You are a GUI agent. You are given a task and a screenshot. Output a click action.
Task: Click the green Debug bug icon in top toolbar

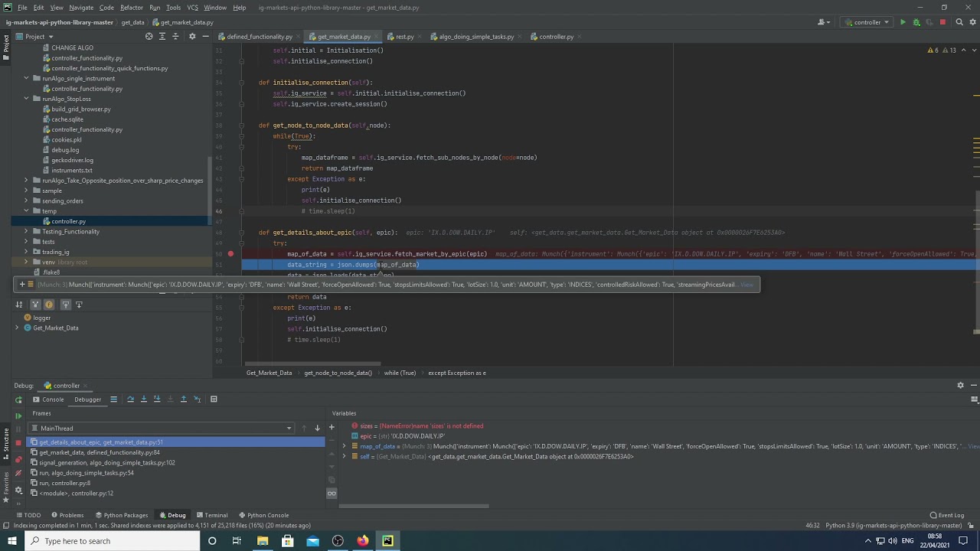pos(916,22)
